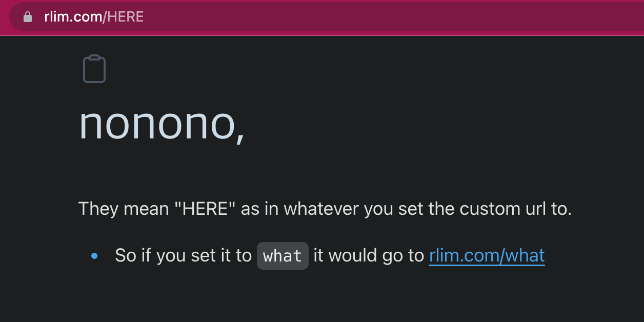Viewport: 644px width, 322px height.
Task: Click the "nonono," page heading
Action: click(x=162, y=124)
